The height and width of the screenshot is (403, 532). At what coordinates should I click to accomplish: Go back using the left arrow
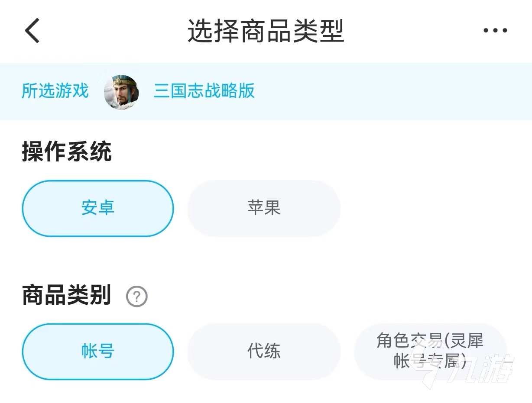(x=32, y=31)
